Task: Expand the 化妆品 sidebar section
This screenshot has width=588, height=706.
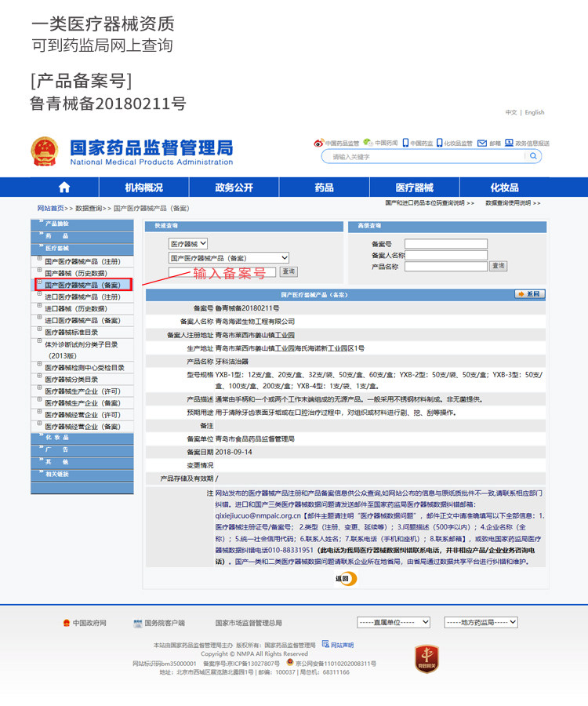Action: click(x=82, y=438)
